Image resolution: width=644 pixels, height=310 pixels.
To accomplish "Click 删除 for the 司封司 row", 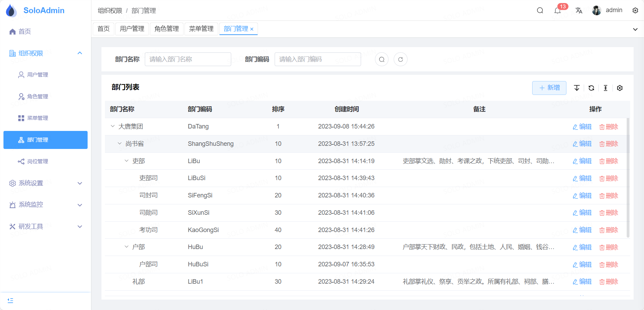I will 609,196.
